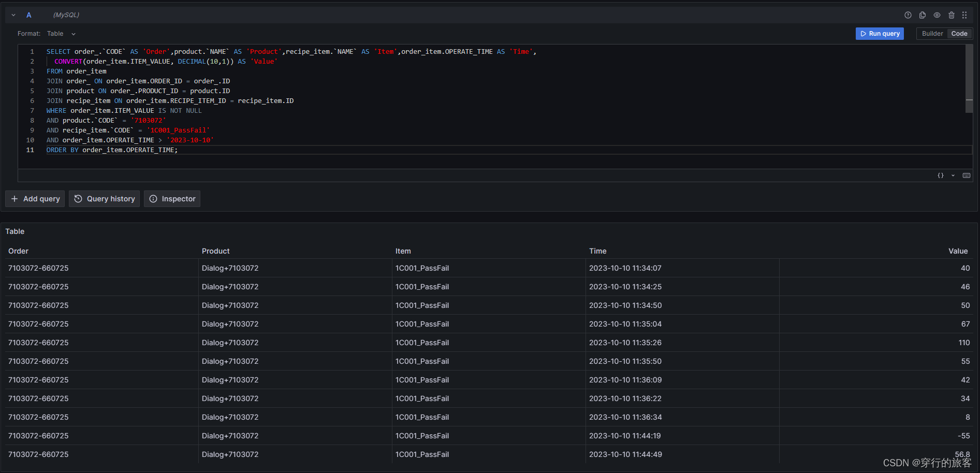Screen dimensions: 980x473
Task: Select the query tab labeled A
Action: tap(29, 15)
